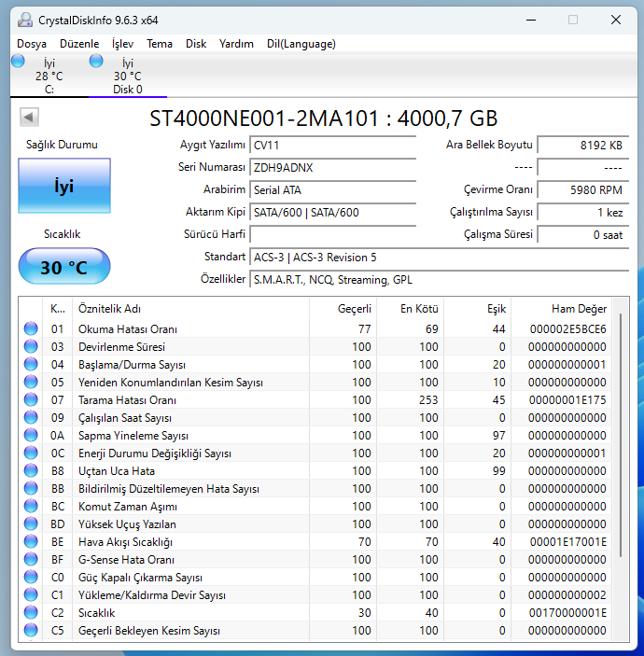Go to previous disk with back arrow
The height and width of the screenshot is (656, 644).
[29, 118]
